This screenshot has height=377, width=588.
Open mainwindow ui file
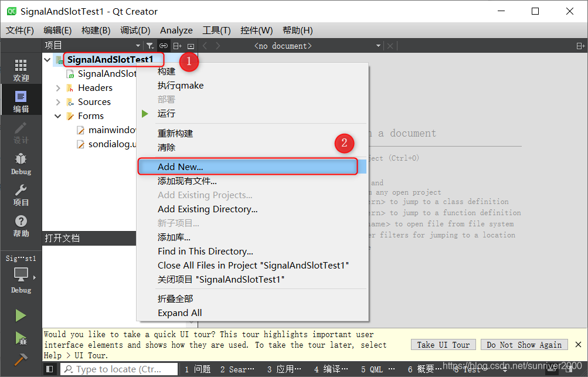pyautogui.click(x=112, y=130)
